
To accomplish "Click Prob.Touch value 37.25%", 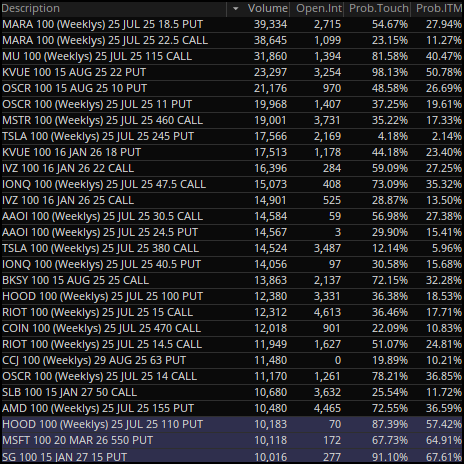I will click(390, 104).
